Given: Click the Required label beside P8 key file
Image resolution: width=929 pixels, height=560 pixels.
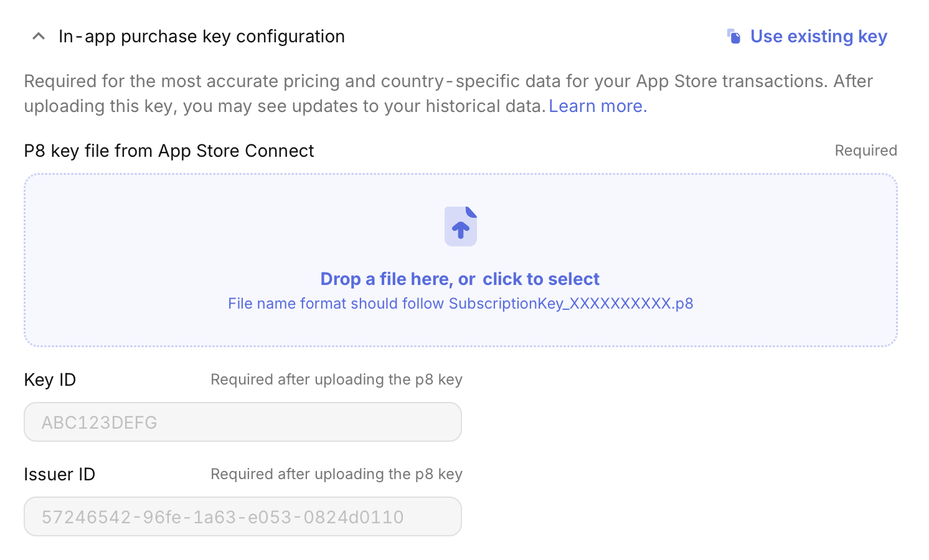Looking at the screenshot, I should coord(865,151).
